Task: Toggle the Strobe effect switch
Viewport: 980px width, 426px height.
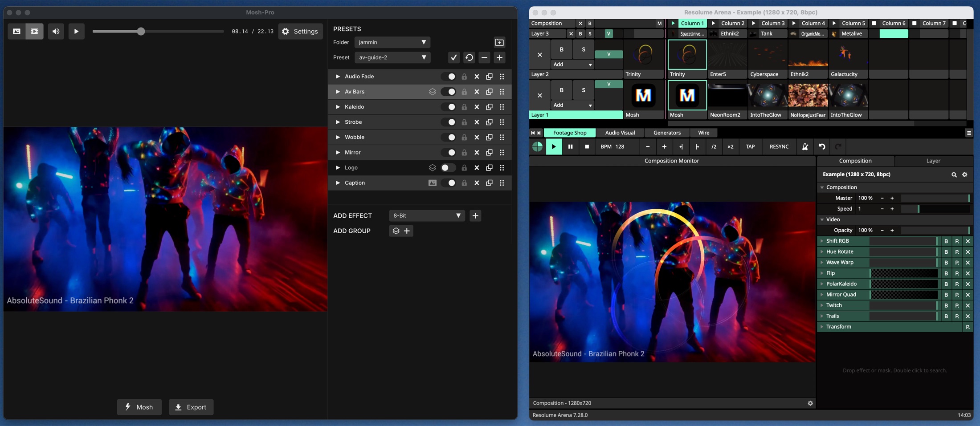Action: point(448,122)
